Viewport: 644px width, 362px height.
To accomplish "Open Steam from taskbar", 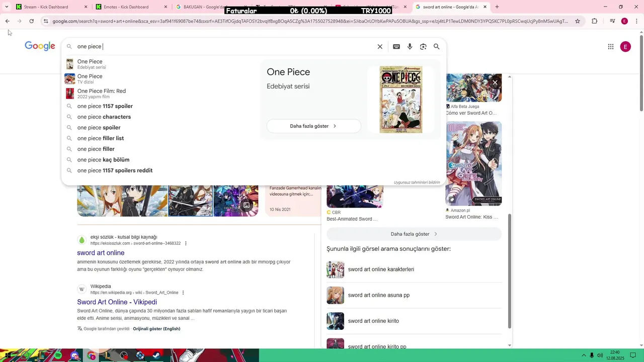I will pos(156,355).
